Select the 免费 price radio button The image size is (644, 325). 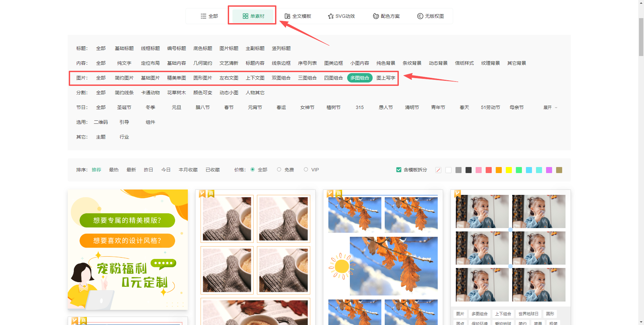pos(279,170)
